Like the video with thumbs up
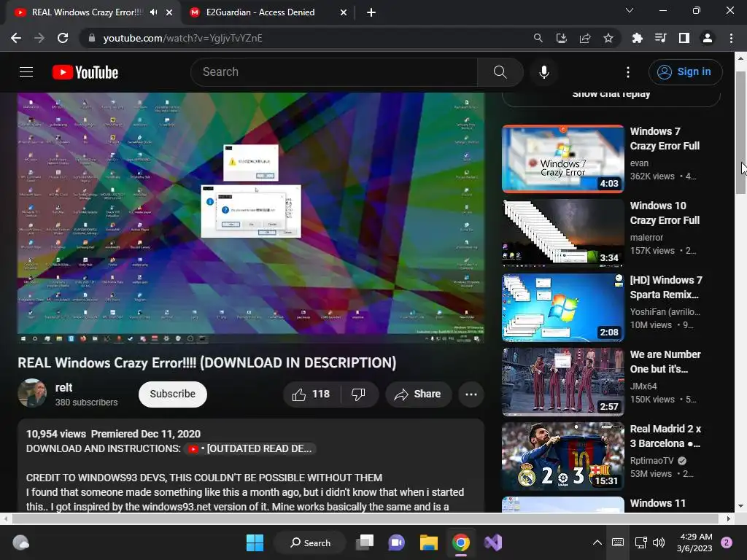Screen dimensions: 747x560 (x=311, y=394)
